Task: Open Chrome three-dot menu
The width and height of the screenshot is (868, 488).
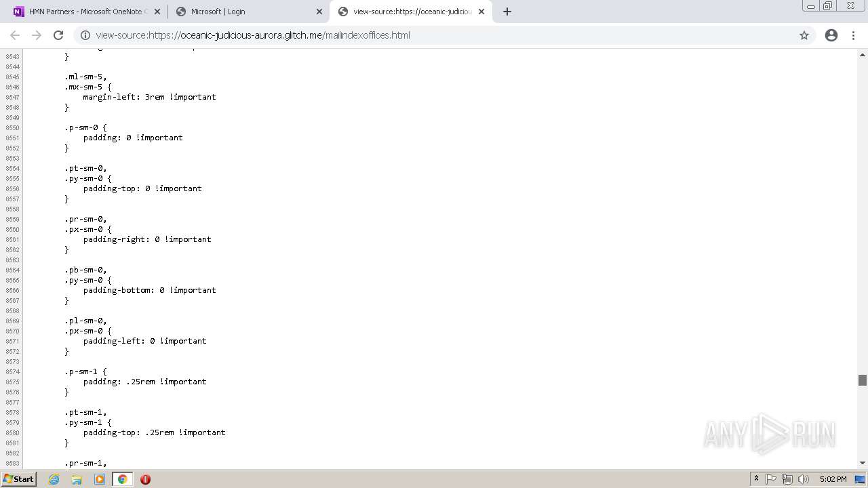Action: pos(853,35)
